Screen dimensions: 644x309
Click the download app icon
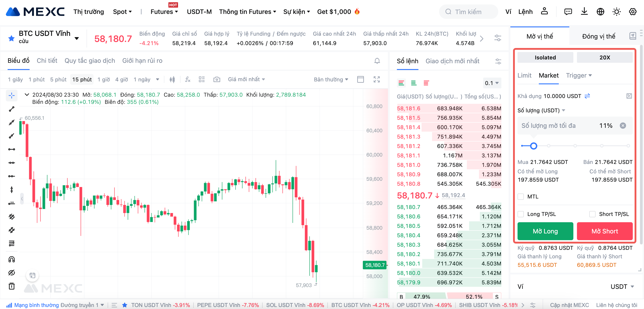[x=584, y=11]
